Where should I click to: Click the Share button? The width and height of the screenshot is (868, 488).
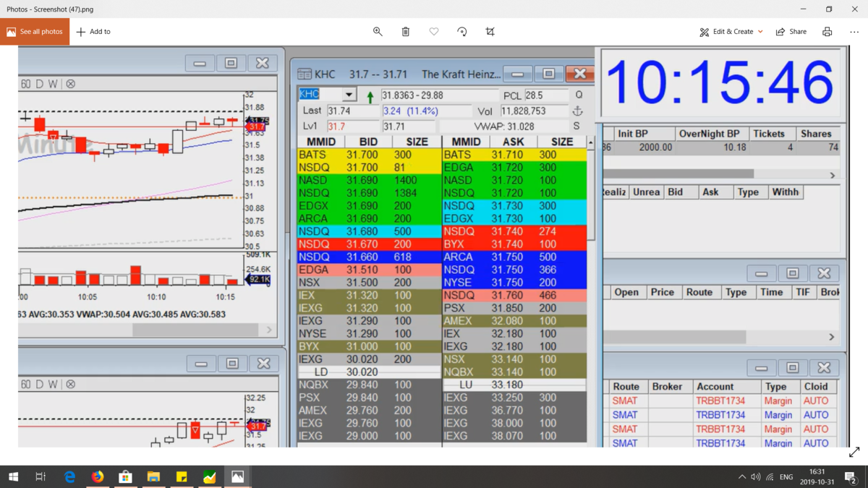pyautogui.click(x=791, y=32)
